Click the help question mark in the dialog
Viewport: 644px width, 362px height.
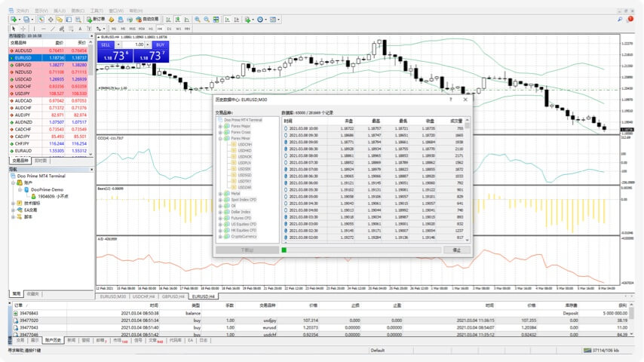click(451, 99)
